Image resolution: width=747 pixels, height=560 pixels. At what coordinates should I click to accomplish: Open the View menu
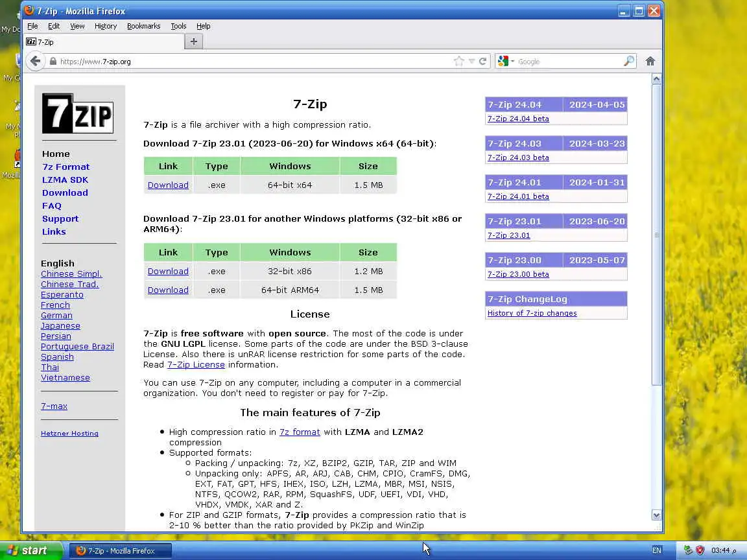pyautogui.click(x=77, y=26)
